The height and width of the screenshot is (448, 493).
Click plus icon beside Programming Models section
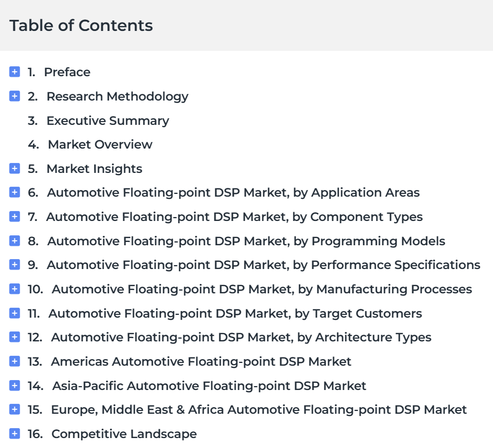pos(14,241)
